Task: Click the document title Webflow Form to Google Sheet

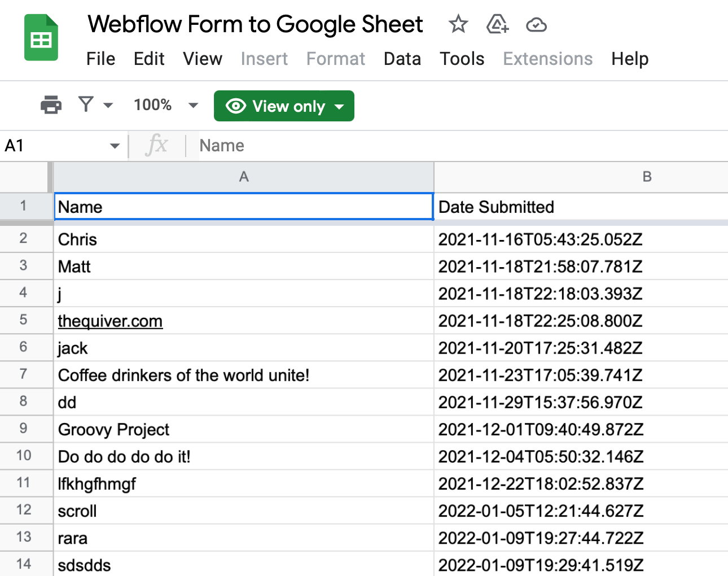Action: [x=255, y=24]
